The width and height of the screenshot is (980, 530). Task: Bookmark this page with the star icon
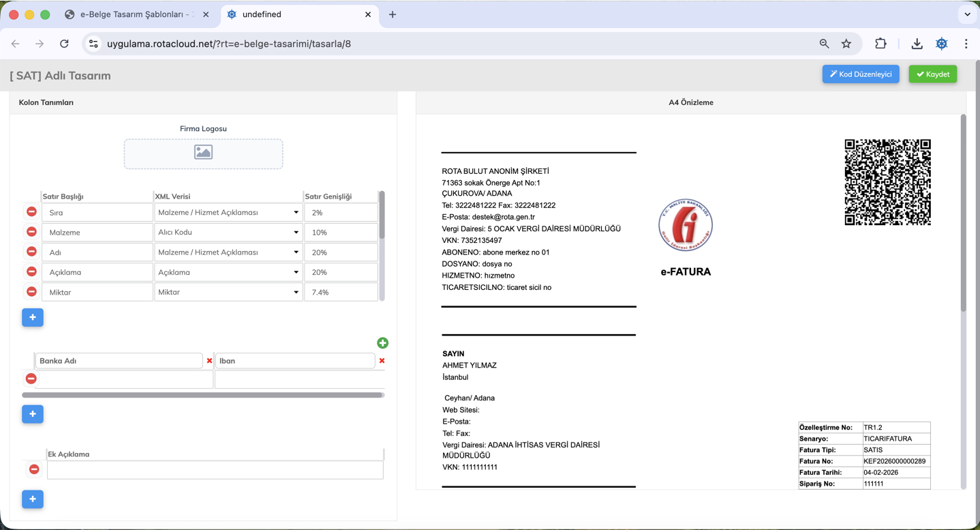tap(846, 44)
